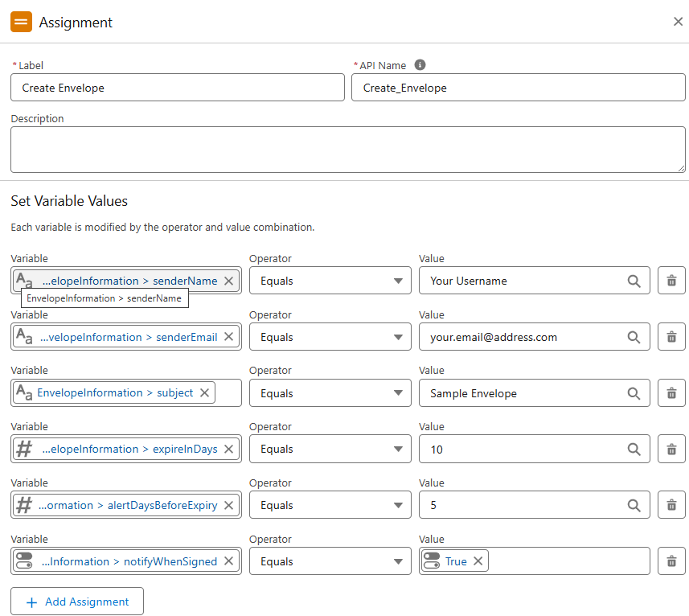Viewport: 689px width, 616px height.
Task: Select the '...Information > notifyWhenSigned' variable text
Action: [129, 561]
